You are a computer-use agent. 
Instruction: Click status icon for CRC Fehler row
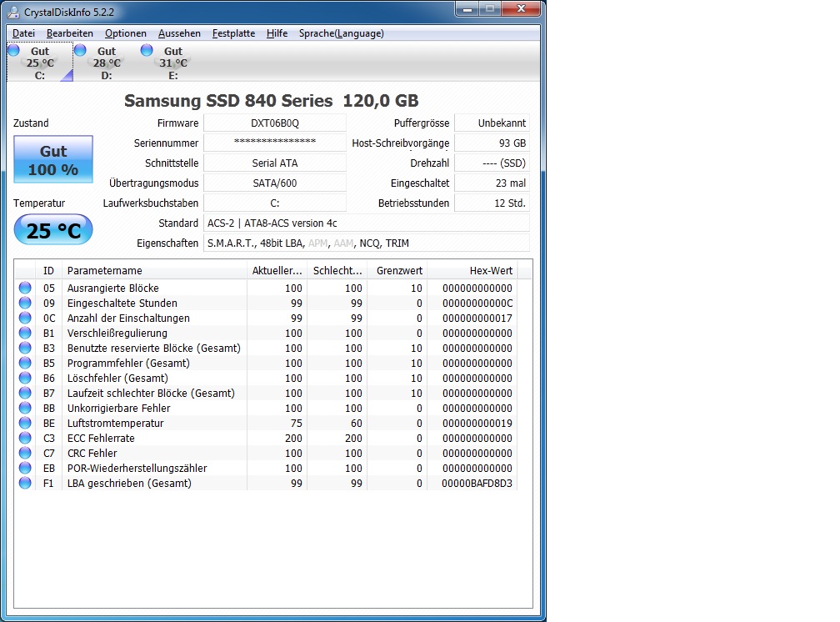(x=25, y=453)
